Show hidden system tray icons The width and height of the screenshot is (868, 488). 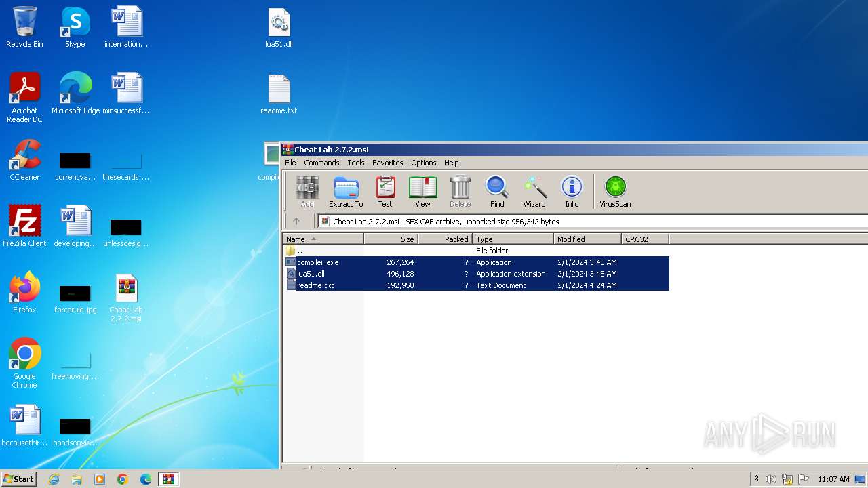(x=756, y=479)
